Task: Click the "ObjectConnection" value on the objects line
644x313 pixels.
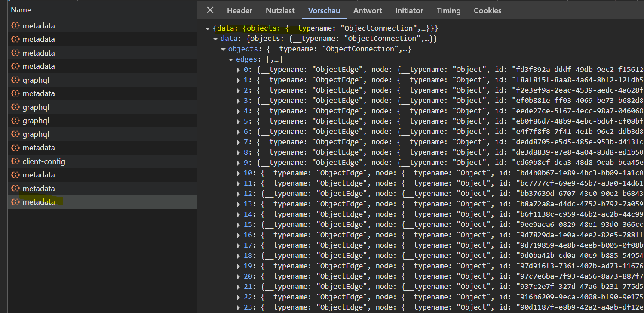Action: tap(361, 49)
